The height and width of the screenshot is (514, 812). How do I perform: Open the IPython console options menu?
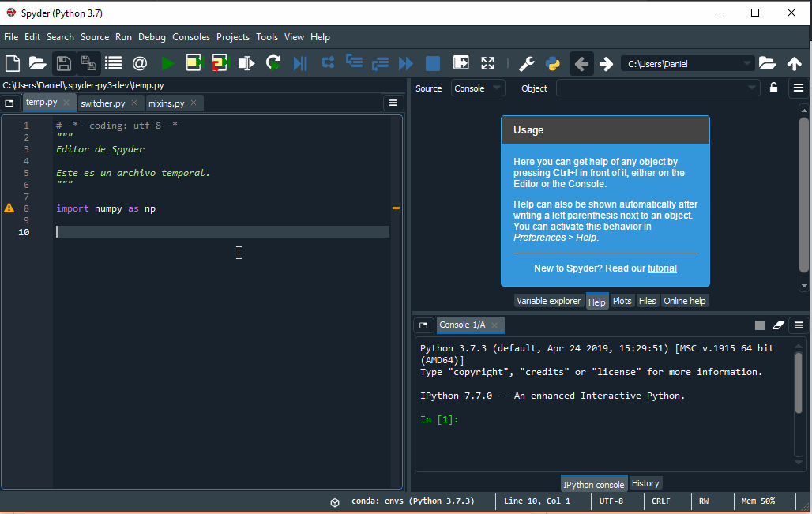(x=799, y=325)
